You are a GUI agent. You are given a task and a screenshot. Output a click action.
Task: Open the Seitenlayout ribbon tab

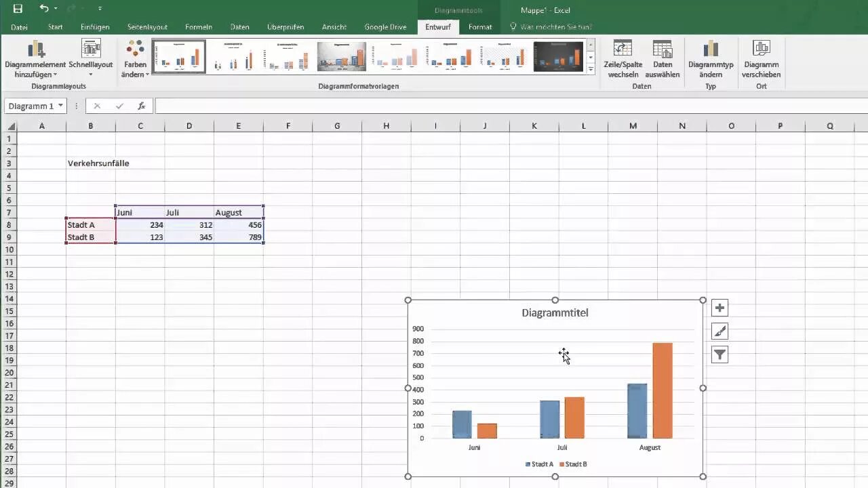pos(147,27)
